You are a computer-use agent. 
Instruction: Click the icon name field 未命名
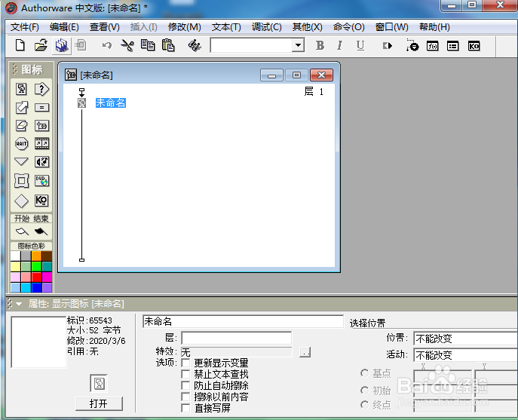(243, 321)
